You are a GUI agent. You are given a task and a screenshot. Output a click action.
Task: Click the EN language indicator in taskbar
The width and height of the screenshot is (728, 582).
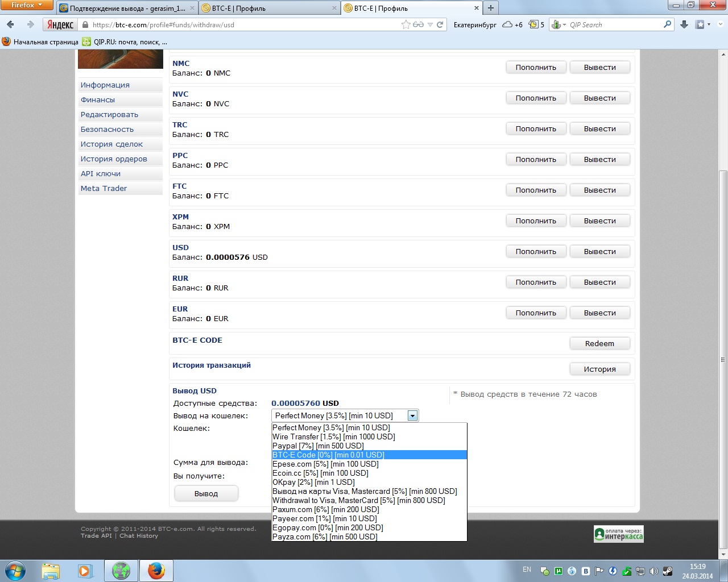527,569
